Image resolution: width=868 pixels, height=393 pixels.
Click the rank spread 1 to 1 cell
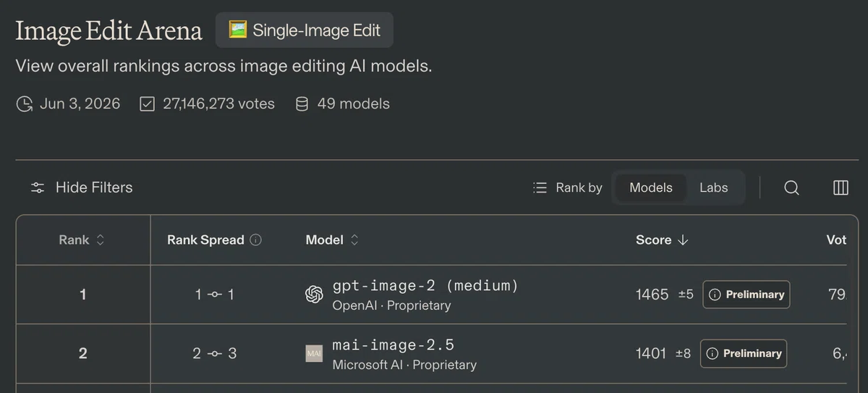tap(215, 295)
